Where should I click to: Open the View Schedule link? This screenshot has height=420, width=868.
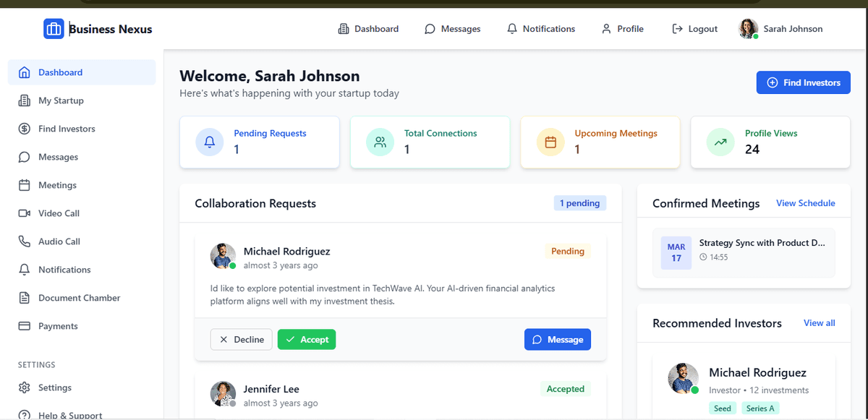coord(806,203)
